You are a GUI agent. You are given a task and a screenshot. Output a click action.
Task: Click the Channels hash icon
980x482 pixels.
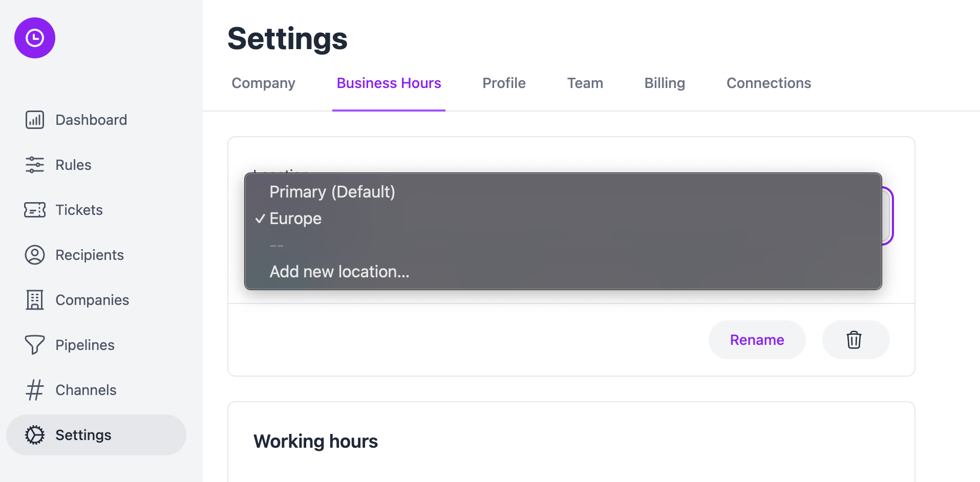[x=35, y=390]
